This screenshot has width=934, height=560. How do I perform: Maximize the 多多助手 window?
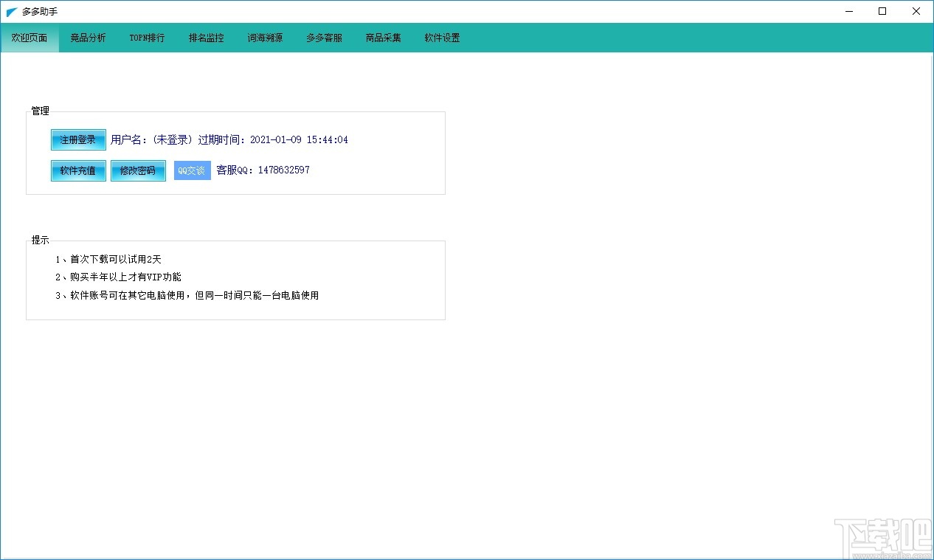click(x=882, y=11)
